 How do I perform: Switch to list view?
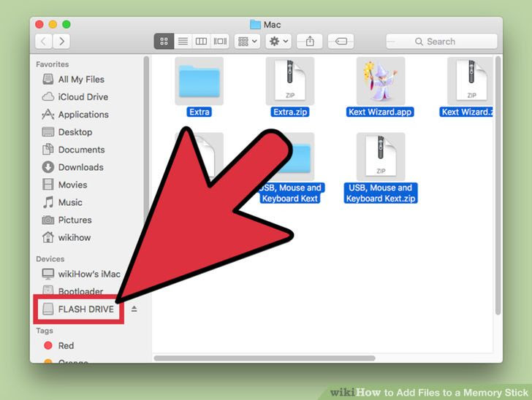pos(183,42)
